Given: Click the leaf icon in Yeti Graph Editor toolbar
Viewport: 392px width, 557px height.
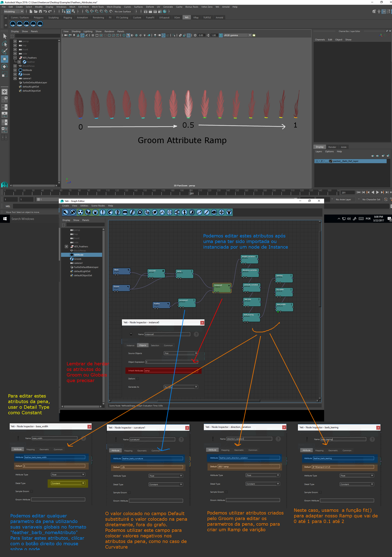Looking at the screenshot, I should click(x=88, y=212).
